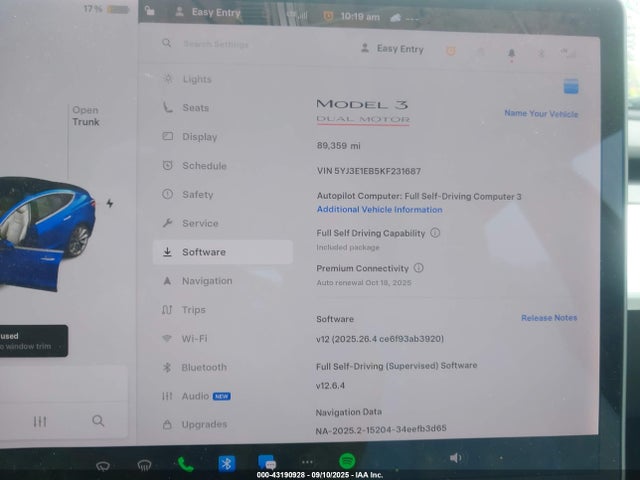Tap the weather cloud icon in status bar
This screenshot has height=480, width=640.
pos(395,18)
